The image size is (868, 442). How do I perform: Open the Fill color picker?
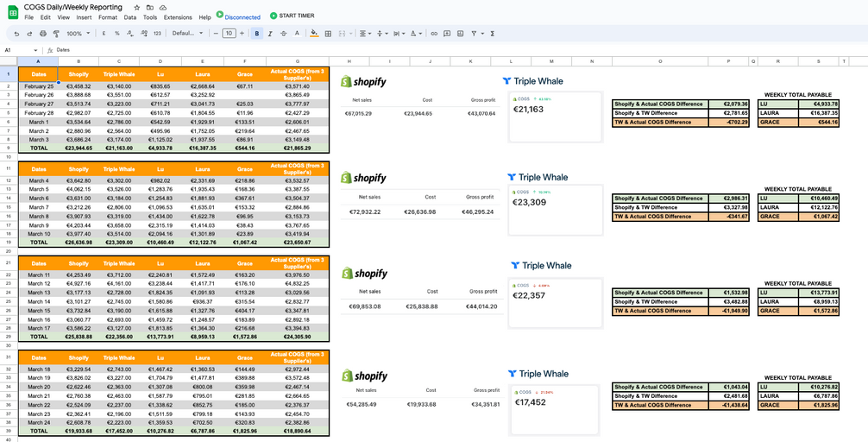click(x=314, y=34)
